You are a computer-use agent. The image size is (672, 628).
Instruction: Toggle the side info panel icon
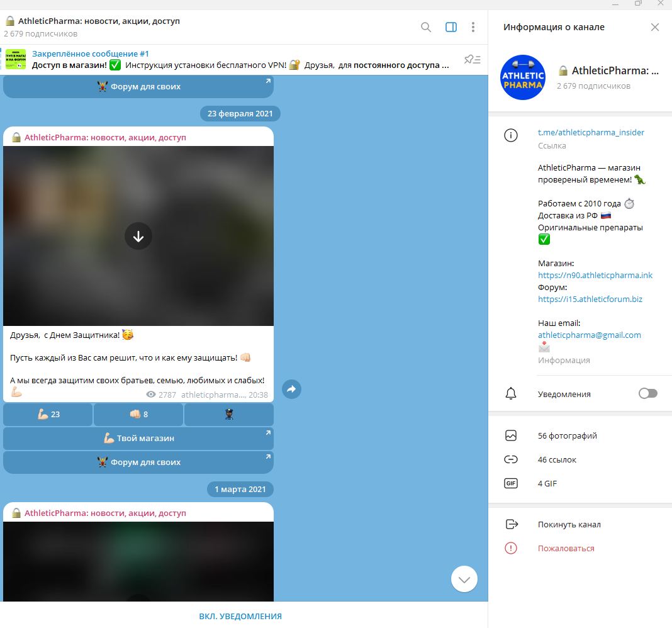tap(451, 27)
